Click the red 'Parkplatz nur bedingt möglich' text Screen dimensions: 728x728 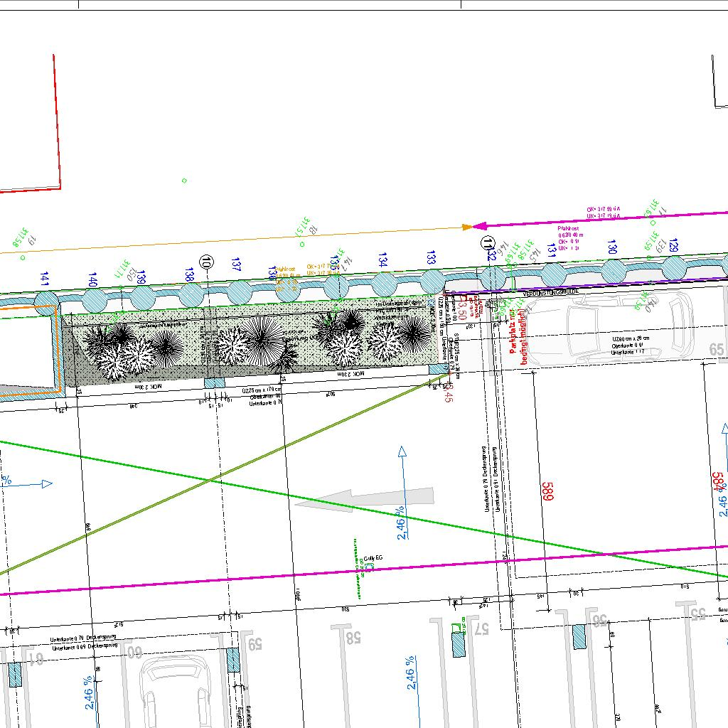coord(518,337)
